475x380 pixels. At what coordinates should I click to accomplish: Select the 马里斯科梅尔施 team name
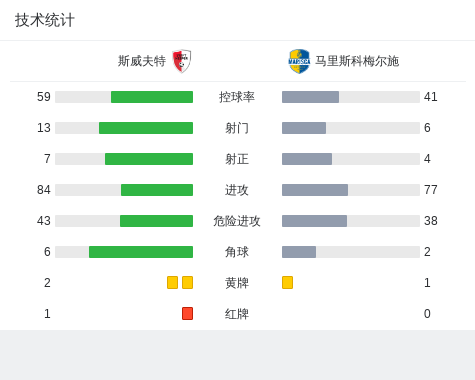357,61
